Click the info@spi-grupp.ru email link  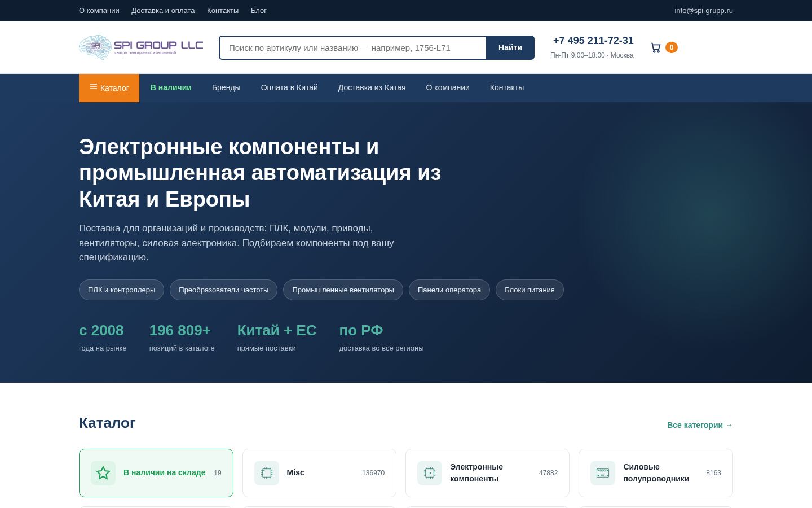[704, 10]
